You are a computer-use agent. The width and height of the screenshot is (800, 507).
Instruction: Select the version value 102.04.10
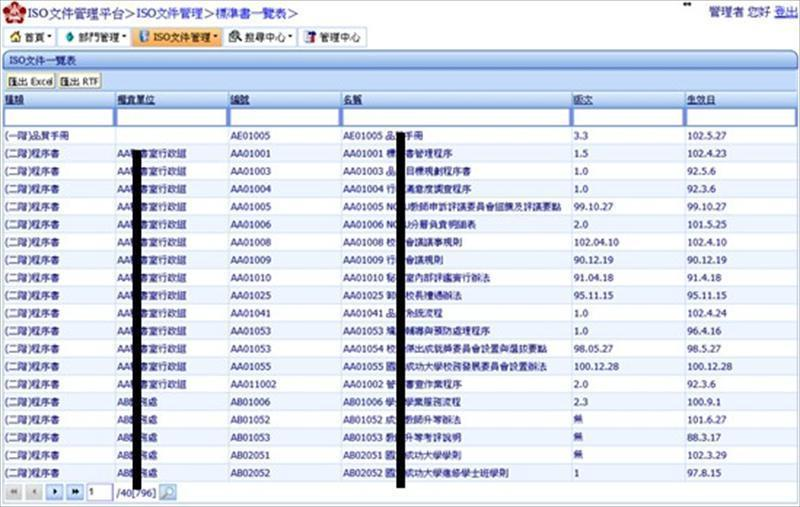coord(596,242)
